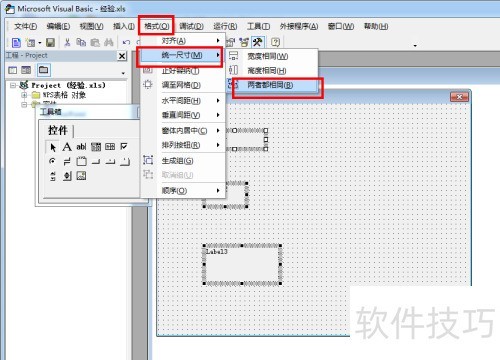Switch to the 控件 toolbox tab

point(58,130)
